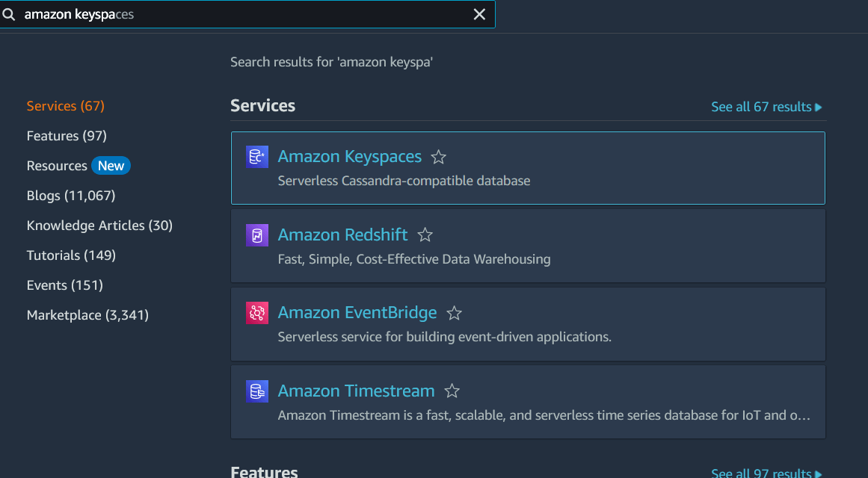
Task: Select Tutorials (149) filter
Action: click(x=71, y=255)
